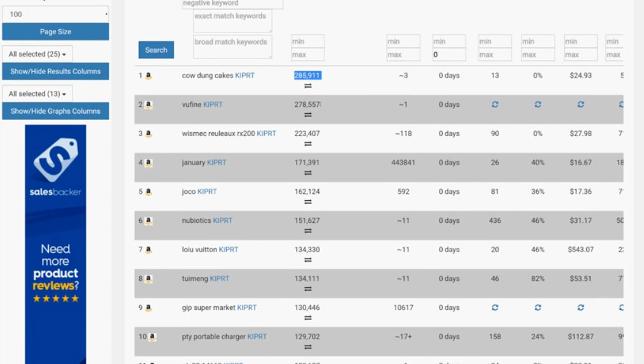Click the Amazon icon in row 1
This screenshot has width=644, height=364.
coord(148,76)
